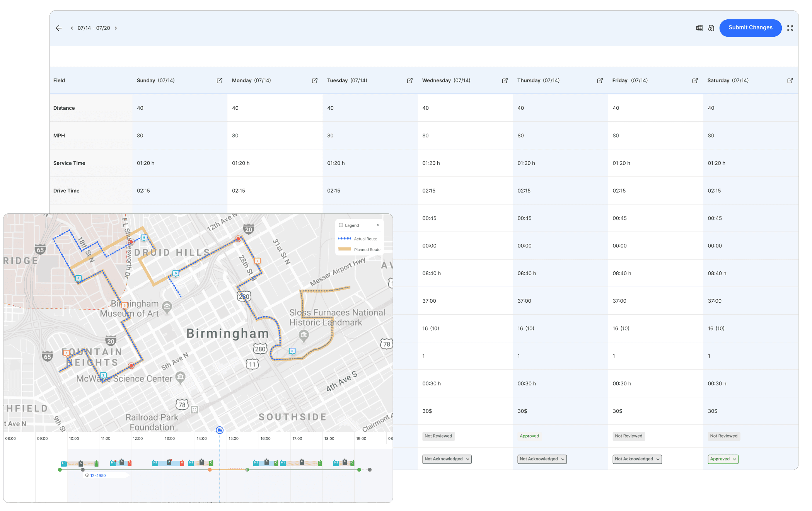Open Thursday column external link icon
Screen dimensions: 812x511
[600, 80]
